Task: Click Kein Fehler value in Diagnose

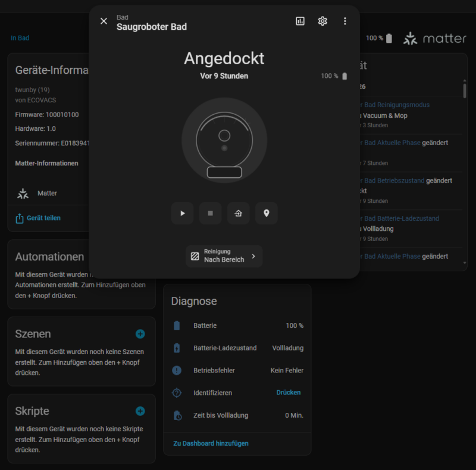Action: click(287, 371)
